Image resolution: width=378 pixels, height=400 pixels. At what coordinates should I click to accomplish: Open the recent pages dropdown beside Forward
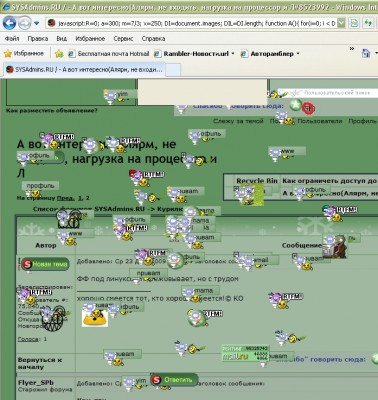click(37, 23)
